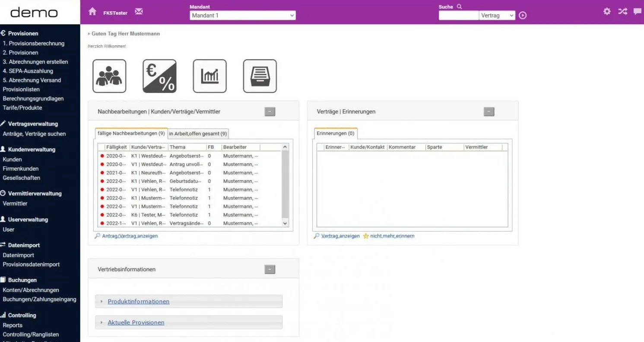This screenshot has height=342, width=644.
Task: Click the Antrag/Vertrag anzeigen link
Action: (130, 236)
